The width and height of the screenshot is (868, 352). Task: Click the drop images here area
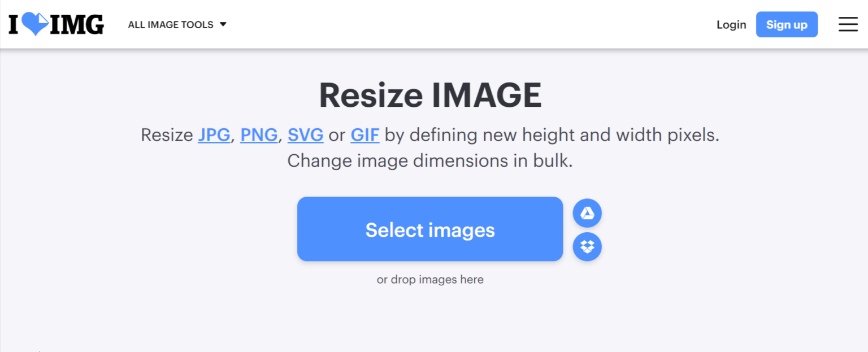pyautogui.click(x=430, y=279)
